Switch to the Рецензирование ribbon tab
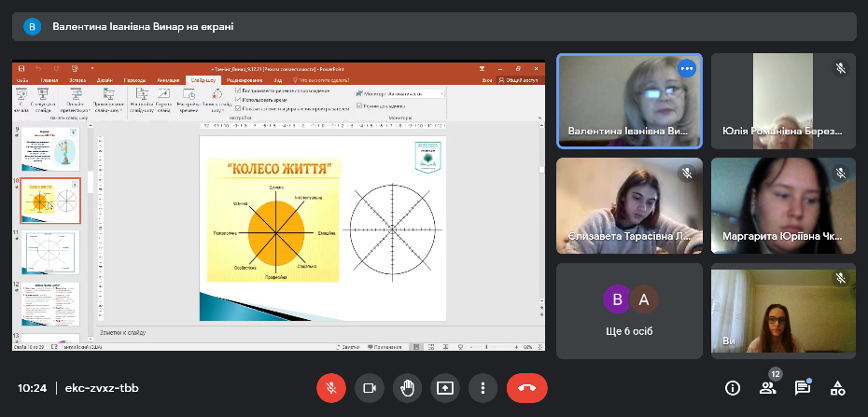868x417 pixels. pos(242,81)
